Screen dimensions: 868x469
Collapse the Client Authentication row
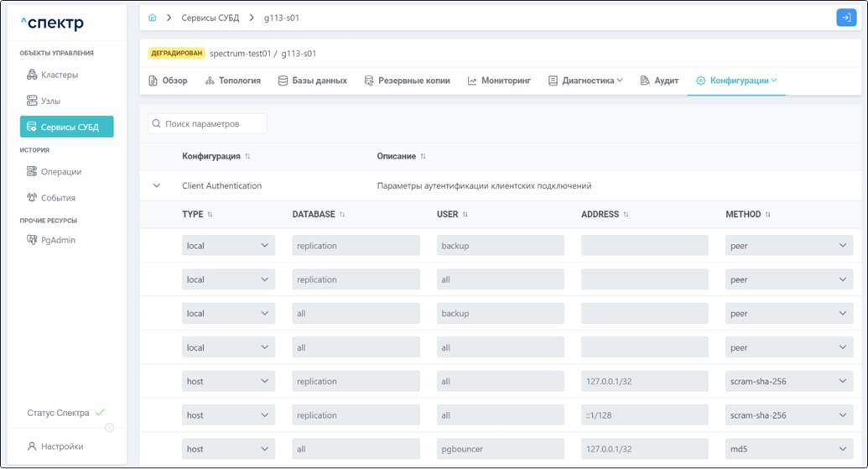[x=157, y=185]
